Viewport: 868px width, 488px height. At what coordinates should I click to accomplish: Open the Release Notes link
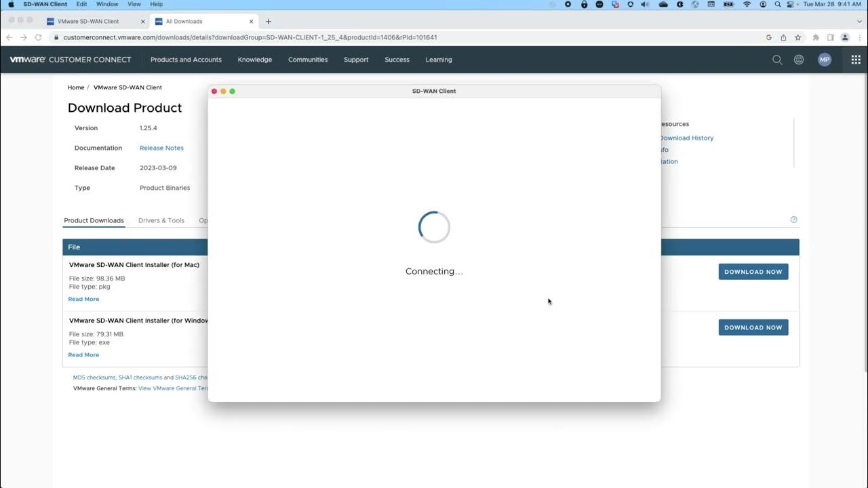(x=161, y=148)
